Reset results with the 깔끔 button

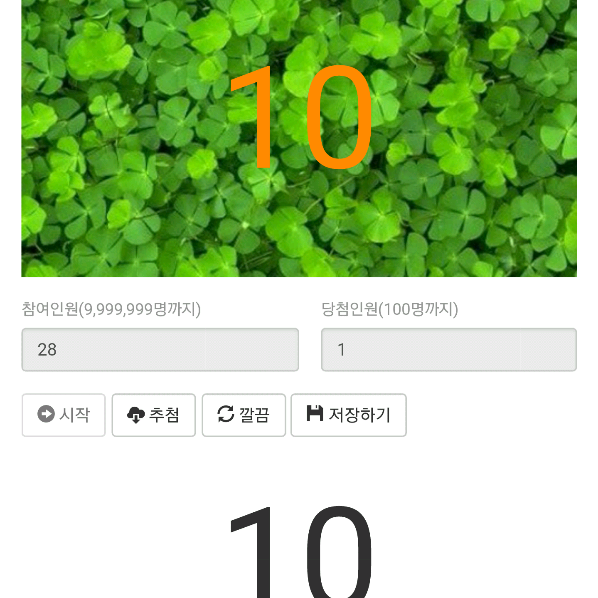click(x=244, y=415)
